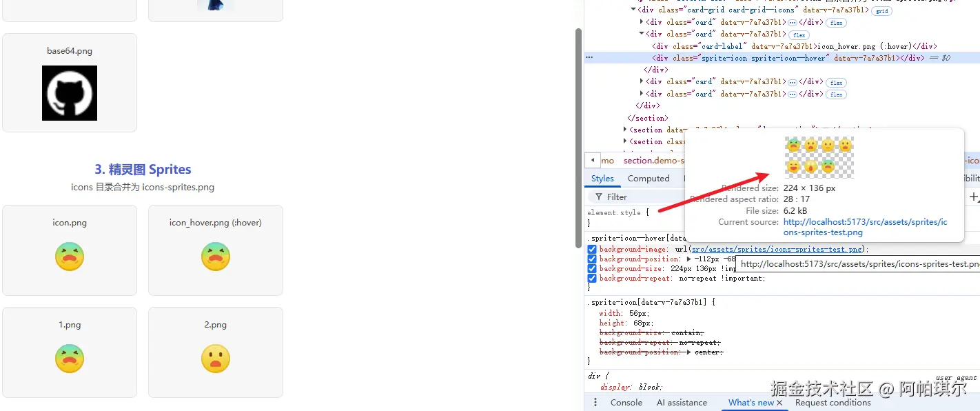Expand the last card div node

tap(642, 94)
